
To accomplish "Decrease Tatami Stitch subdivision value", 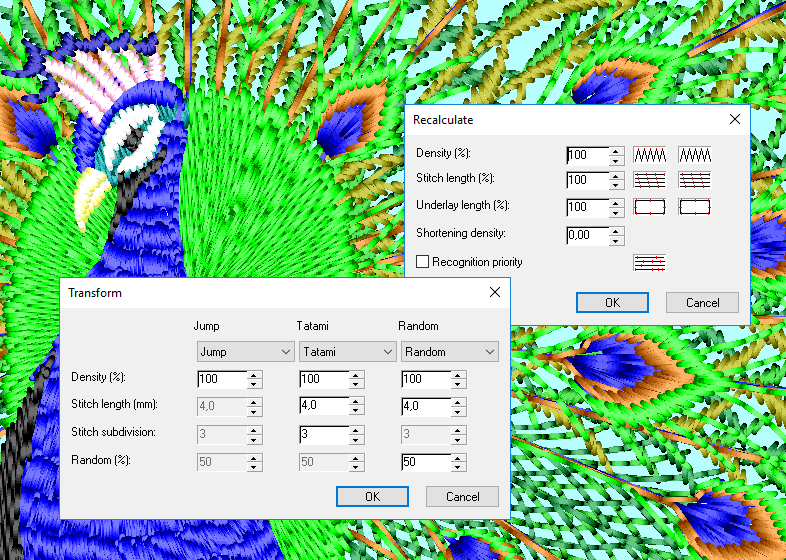I will point(356,440).
